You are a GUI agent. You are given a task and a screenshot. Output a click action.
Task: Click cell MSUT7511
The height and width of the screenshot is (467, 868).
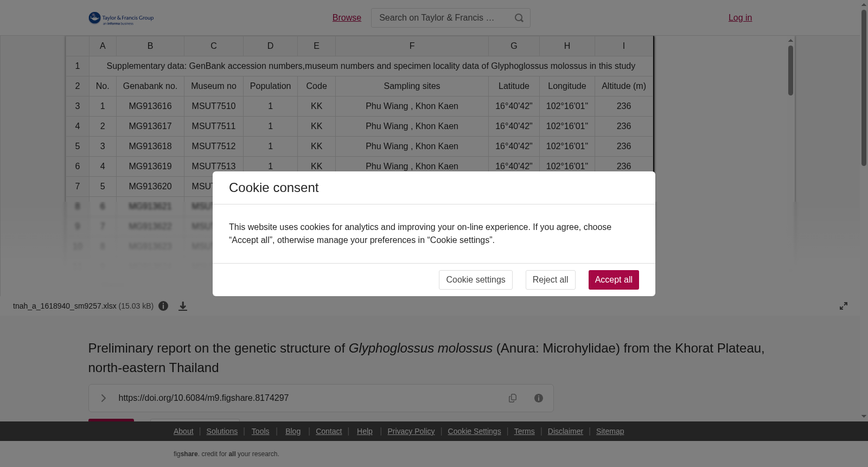point(214,126)
